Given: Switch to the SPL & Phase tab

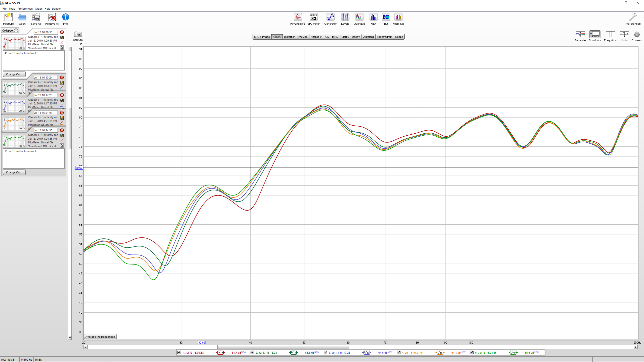Looking at the screenshot, I should click(262, 37).
